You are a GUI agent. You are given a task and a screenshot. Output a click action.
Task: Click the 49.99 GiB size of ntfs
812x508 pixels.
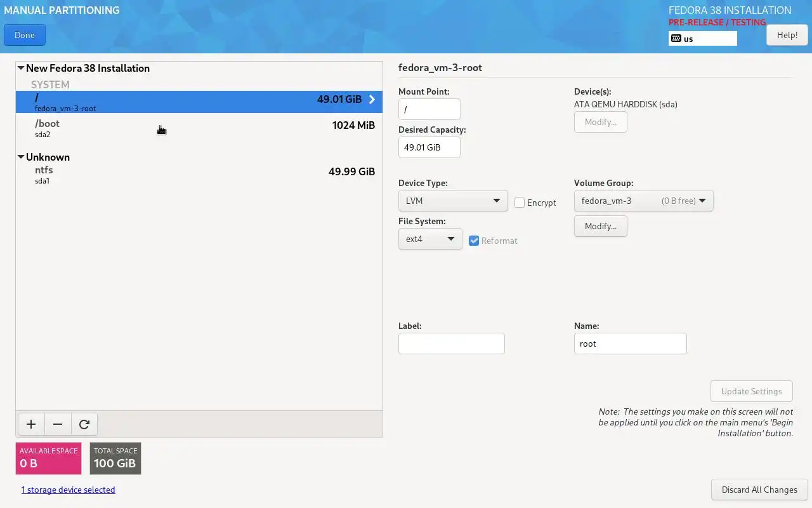point(351,171)
